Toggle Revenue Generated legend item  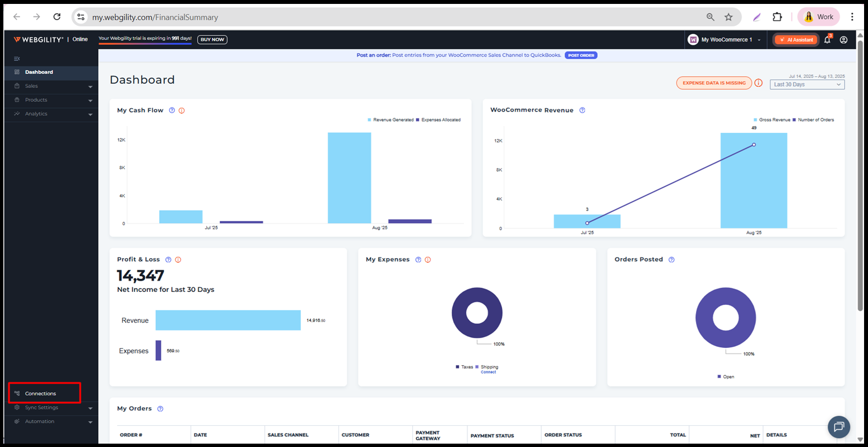[391, 120]
